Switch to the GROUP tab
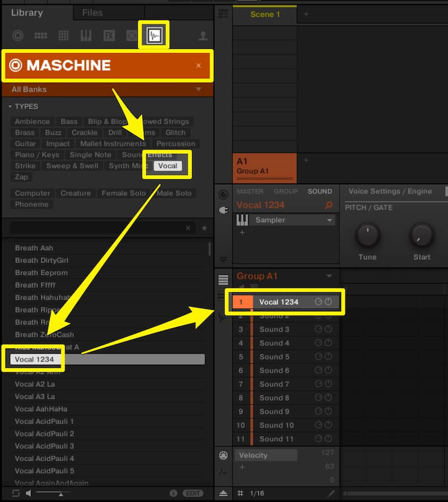 (x=286, y=191)
